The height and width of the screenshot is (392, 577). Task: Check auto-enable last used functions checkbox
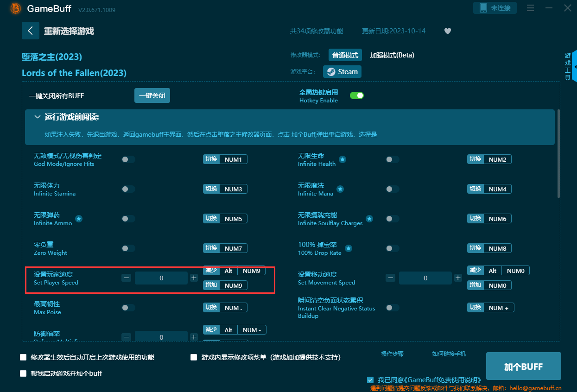click(x=23, y=357)
